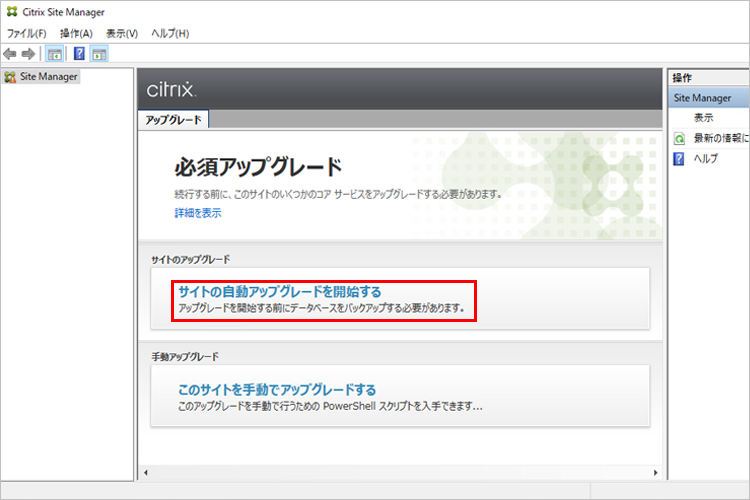Image resolution: width=750 pixels, height=500 pixels.
Task: Click the horizontal scrollbar left arrow
Action: pyautogui.click(x=146, y=471)
